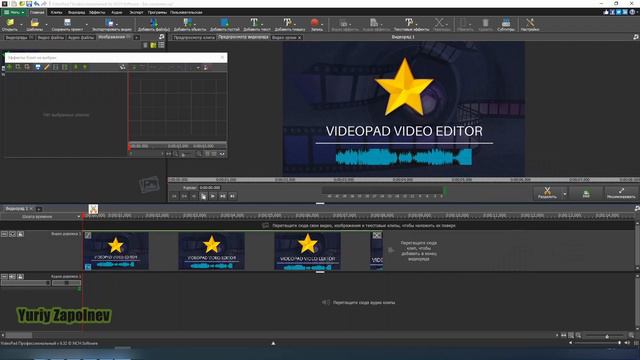640x360 pixels.
Task: Click the undo arrow in title bar
Action: pos(37,4)
